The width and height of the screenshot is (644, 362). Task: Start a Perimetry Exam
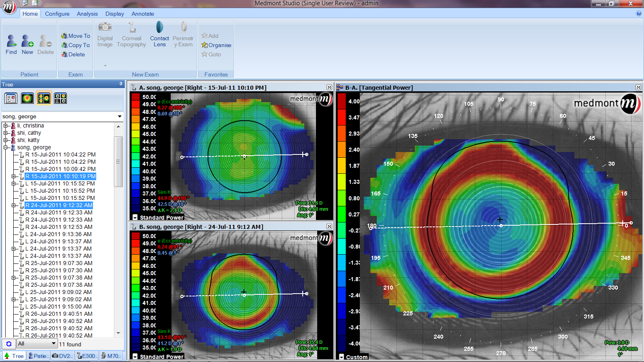pyautogui.click(x=183, y=35)
